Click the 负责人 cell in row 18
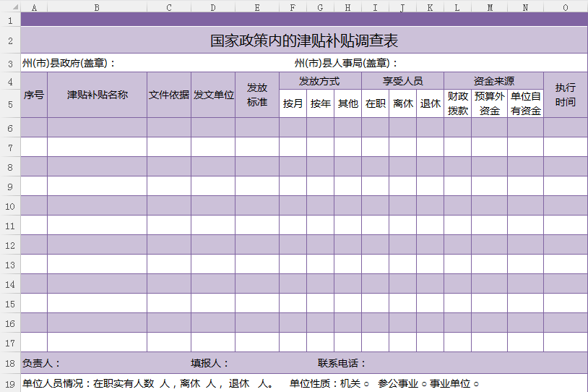The width and height of the screenshot is (588, 392). click(42, 363)
